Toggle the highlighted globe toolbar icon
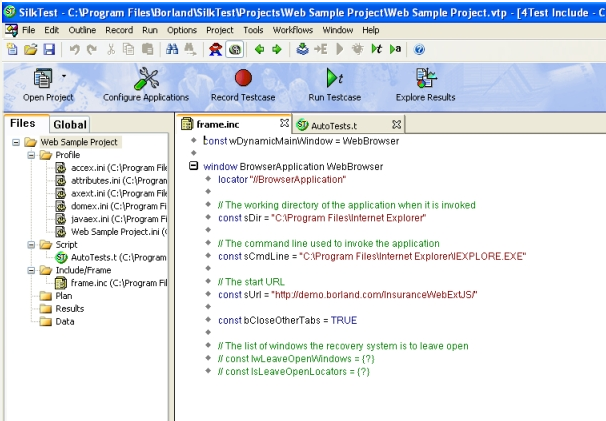This screenshot has width=606, height=421. 235,49
